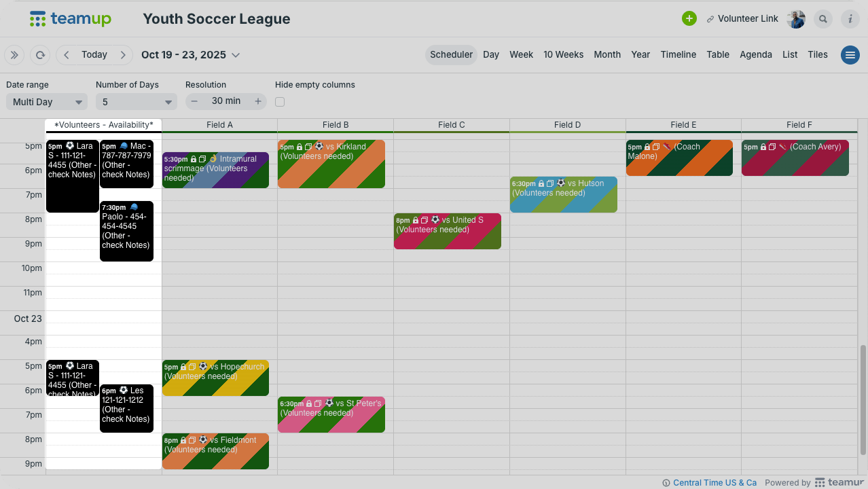Click the Today button
The image size is (868, 489).
pyautogui.click(x=94, y=55)
